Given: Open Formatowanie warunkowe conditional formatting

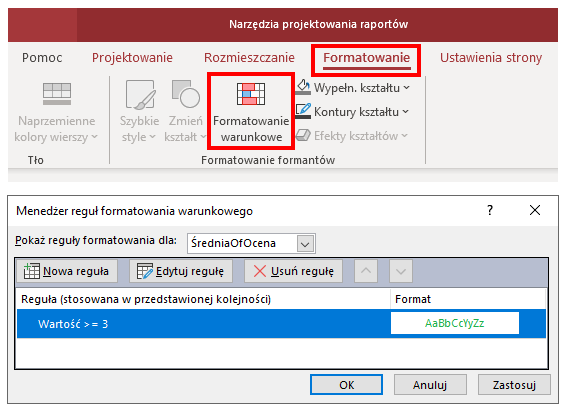Looking at the screenshot, I should (x=251, y=112).
